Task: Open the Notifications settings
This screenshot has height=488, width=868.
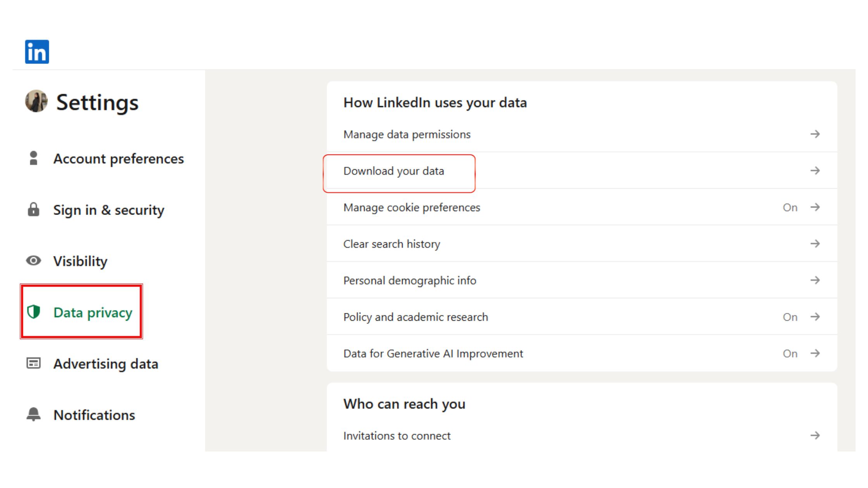Action: pyautogui.click(x=94, y=415)
